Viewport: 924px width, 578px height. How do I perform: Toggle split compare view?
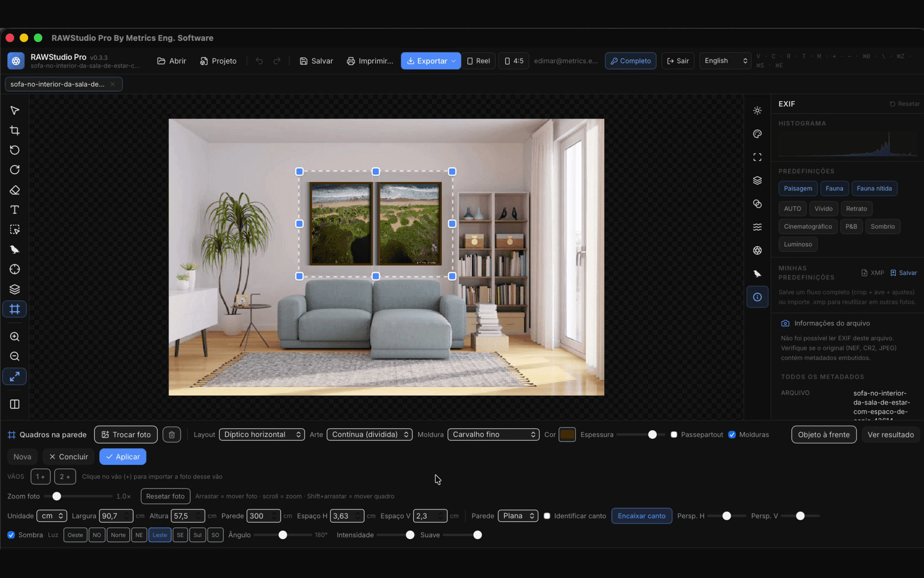click(x=14, y=404)
